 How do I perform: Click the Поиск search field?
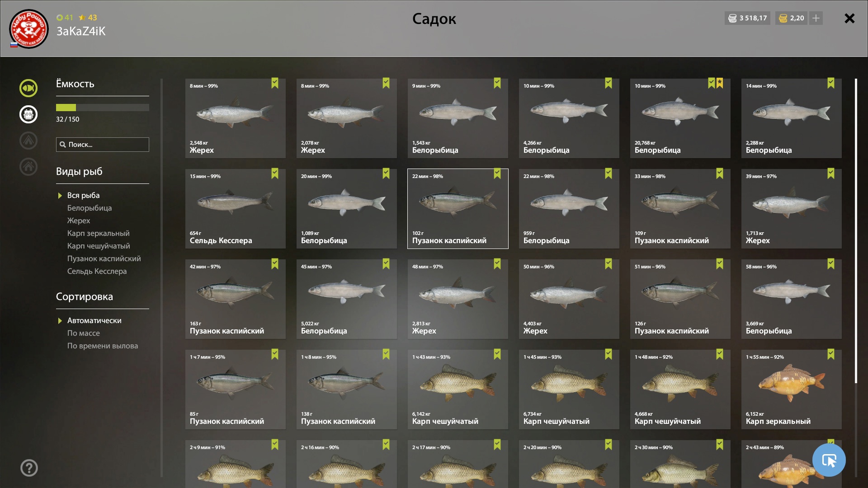tap(103, 145)
